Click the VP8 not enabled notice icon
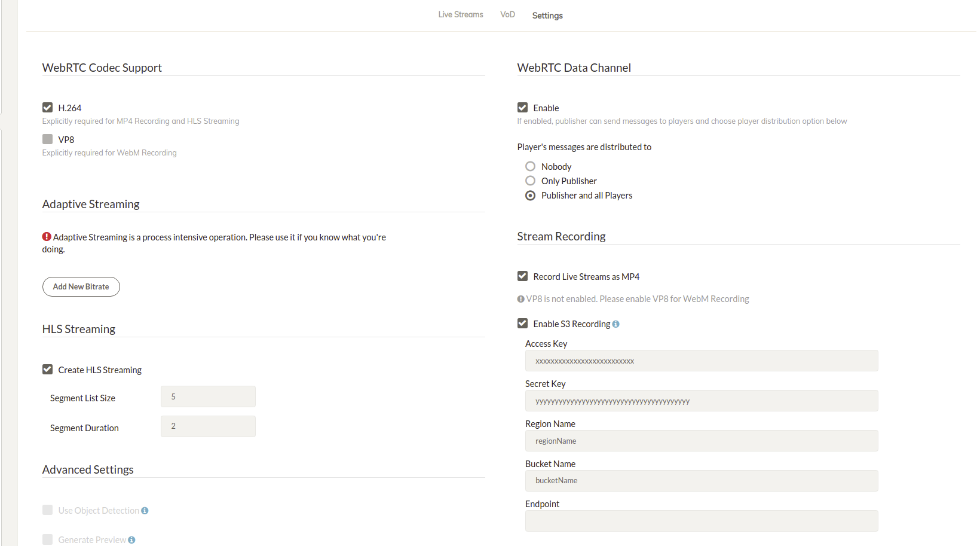Viewport: 980px width, 546px height. [520, 299]
